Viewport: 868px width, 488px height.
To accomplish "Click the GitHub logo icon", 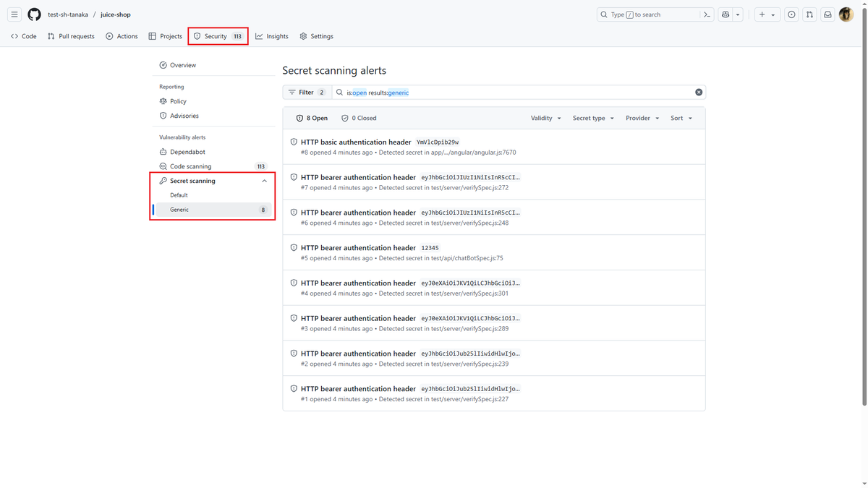I will coord(34,14).
